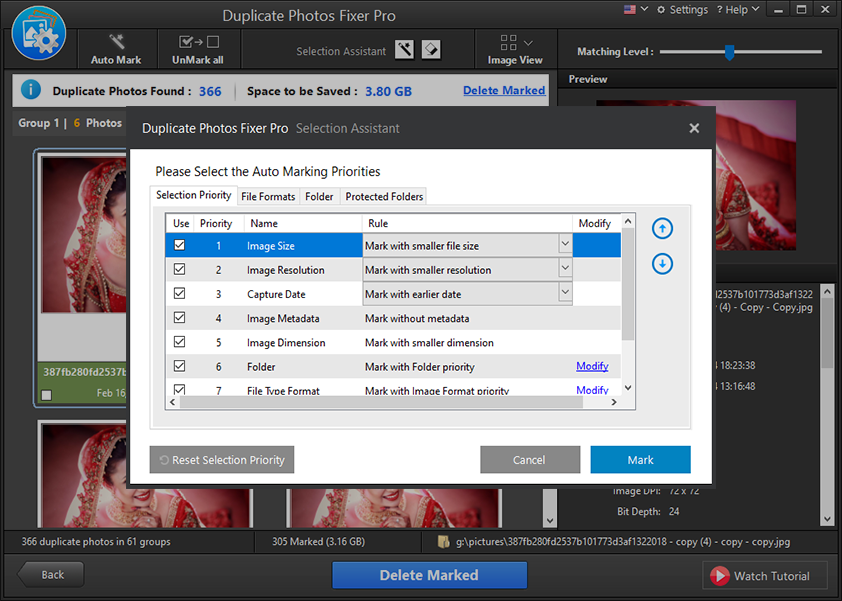The height and width of the screenshot is (601, 842).
Task: Click the folder icon in the status bar path
Action: (444, 542)
